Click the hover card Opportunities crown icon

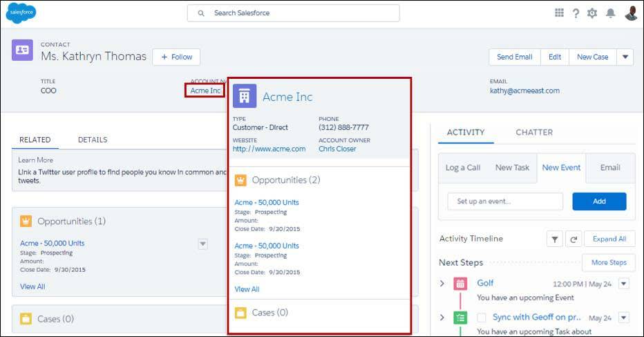pos(240,180)
